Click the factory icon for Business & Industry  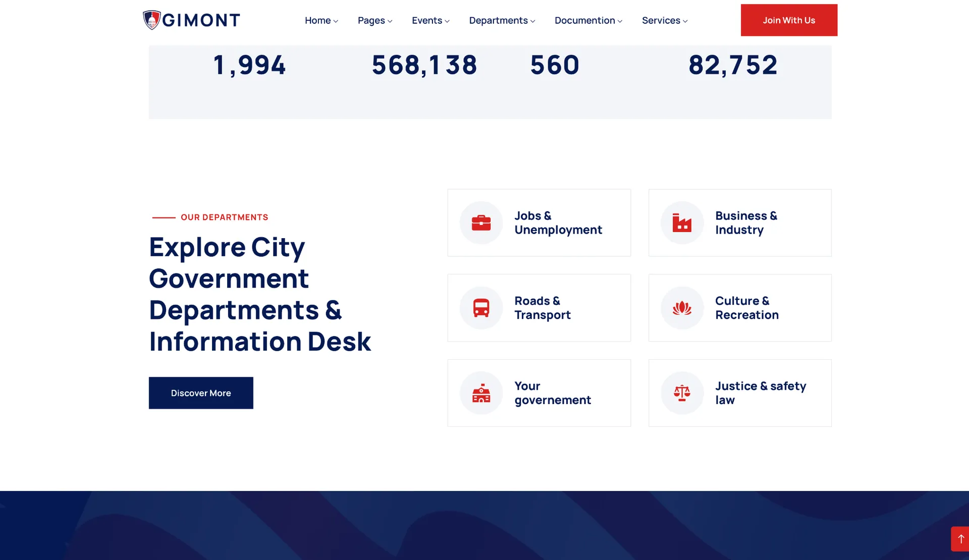click(x=682, y=223)
